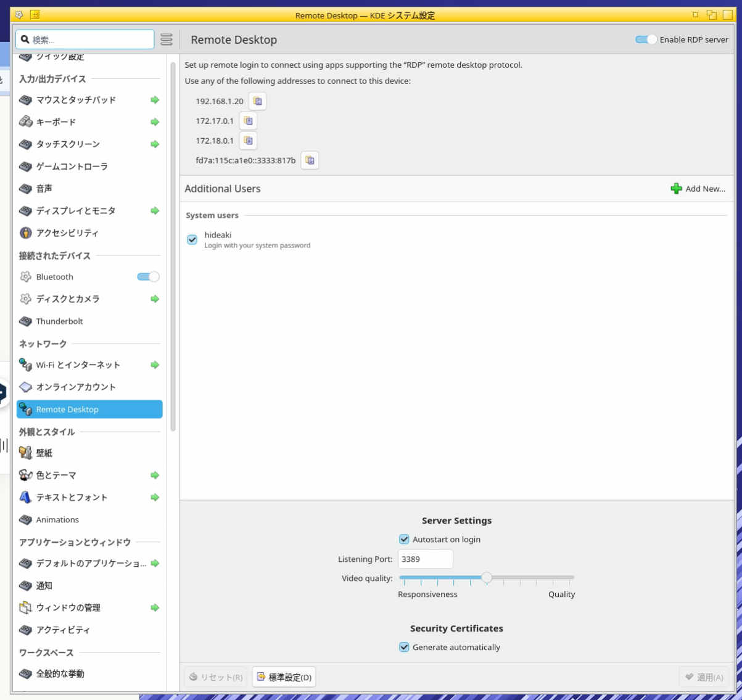Expand ディスプレイとモニタ submenu arrow
Screen dimensions: 742x700
pyautogui.click(x=155, y=211)
